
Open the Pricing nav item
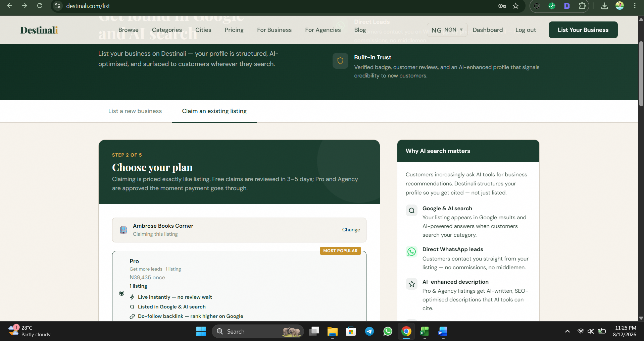[234, 30]
